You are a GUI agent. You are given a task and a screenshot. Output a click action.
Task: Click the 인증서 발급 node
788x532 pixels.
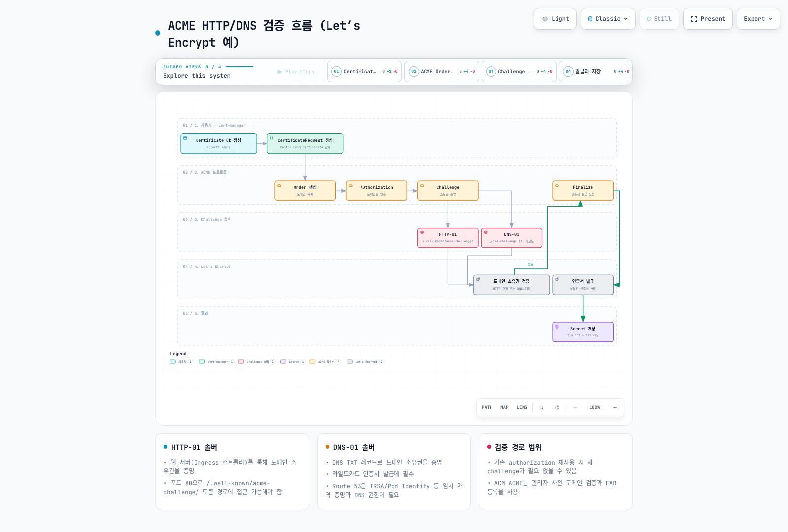pyautogui.click(x=583, y=285)
